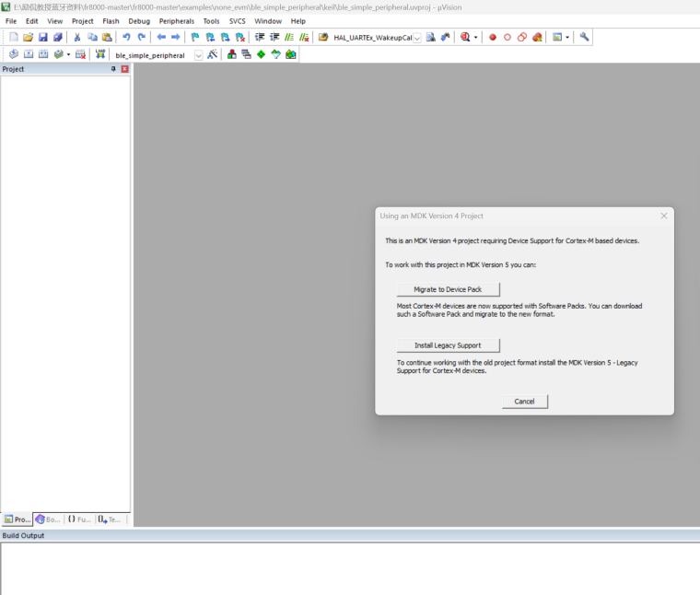
Task: Open the debug search icon dropdown arrow
Action: click(x=476, y=38)
